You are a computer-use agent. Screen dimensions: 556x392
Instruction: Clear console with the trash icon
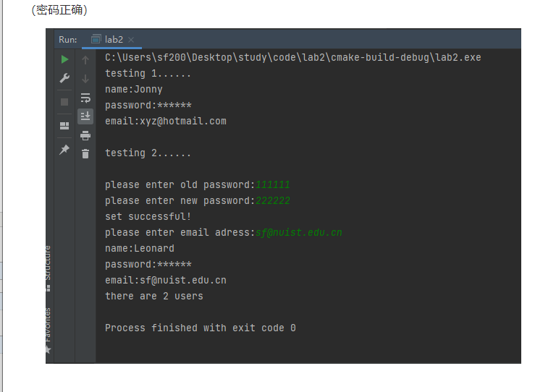coord(85,153)
